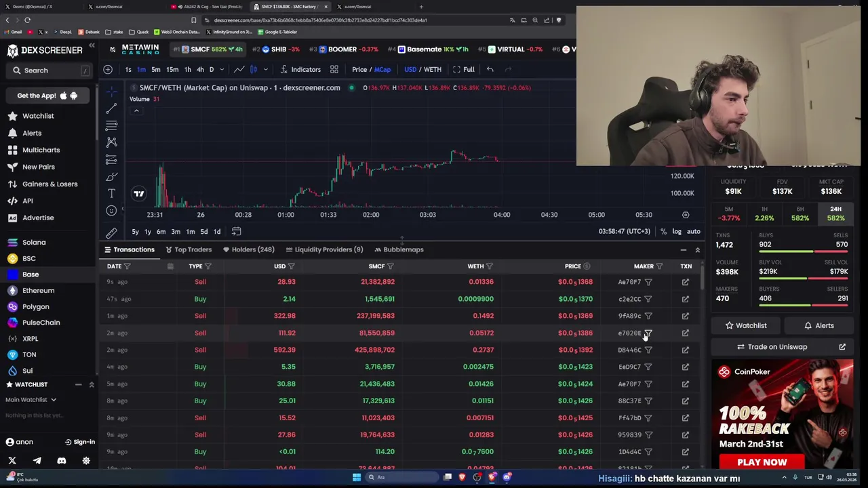The width and height of the screenshot is (868, 488).
Task: Switch chart to Full screen mode
Action: 464,69
